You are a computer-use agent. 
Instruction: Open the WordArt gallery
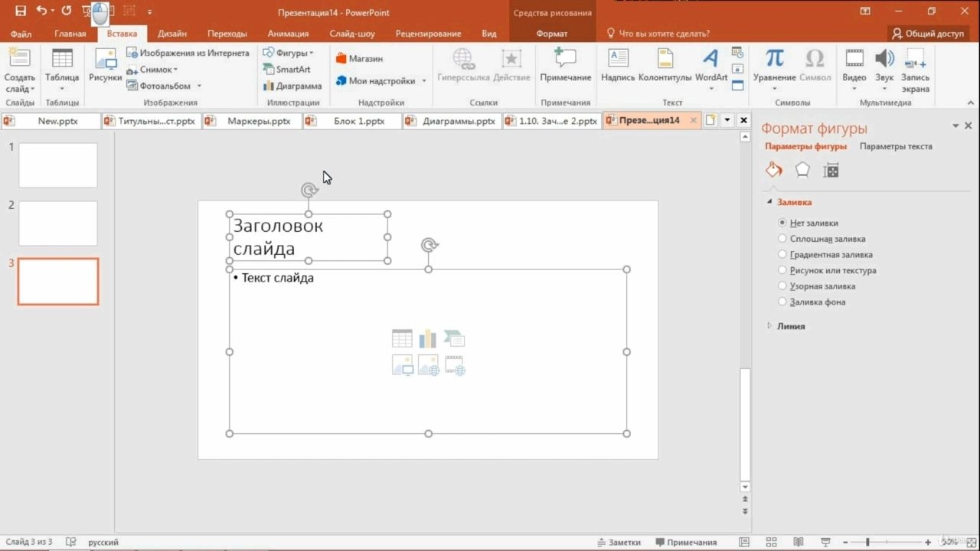(711, 66)
